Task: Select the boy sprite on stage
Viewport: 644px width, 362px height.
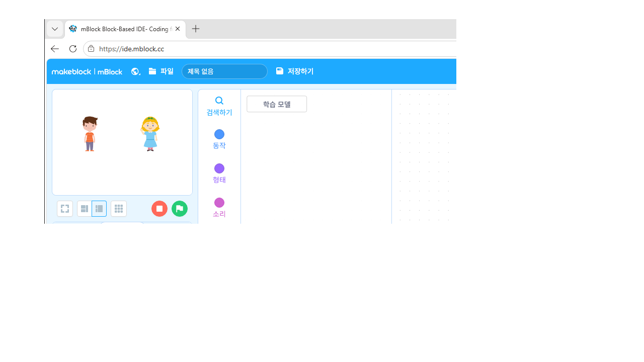Action: (90, 134)
